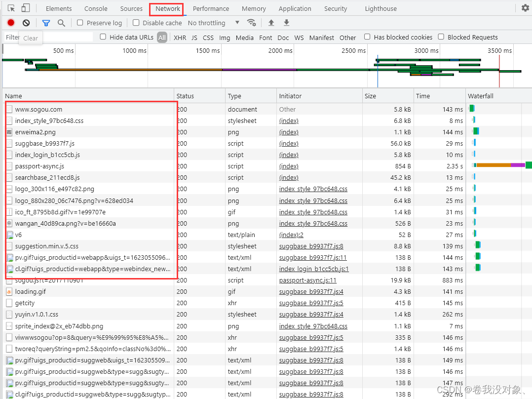The width and height of the screenshot is (532, 399).
Task: Open initiator link suggbase_b9937f7.js:11
Action: click(313, 258)
